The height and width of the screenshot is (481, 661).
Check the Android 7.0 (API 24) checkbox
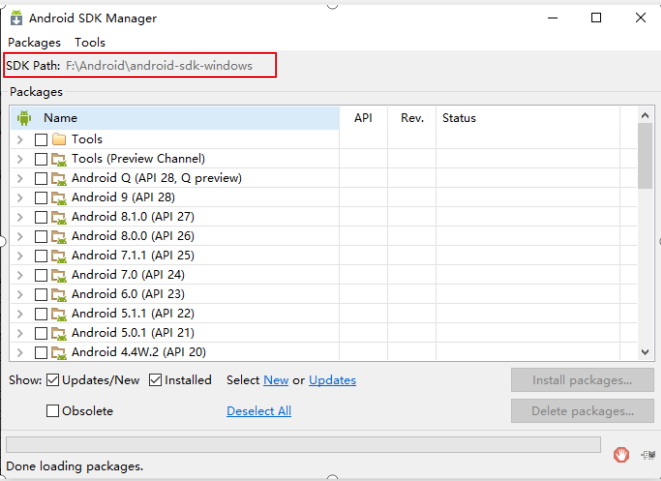41,275
